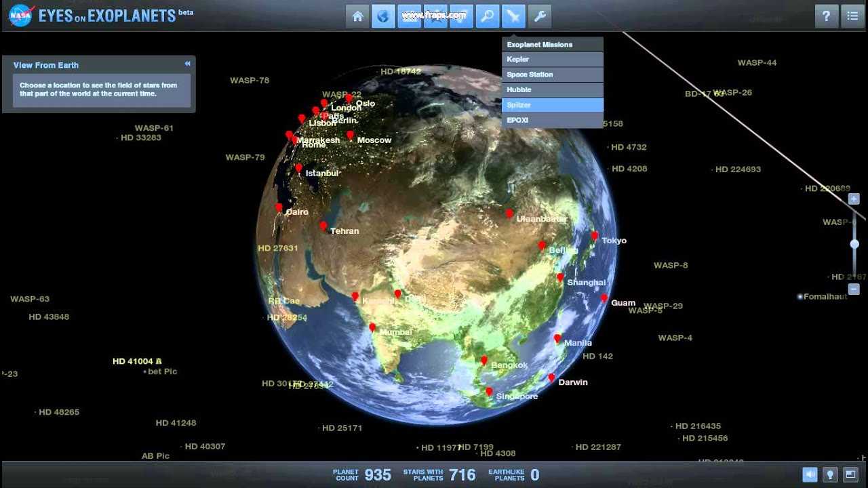Click the Mumbai location pin
Image resolution: width=868 pixels, height=488 pixels.
[x=372, y=328]
